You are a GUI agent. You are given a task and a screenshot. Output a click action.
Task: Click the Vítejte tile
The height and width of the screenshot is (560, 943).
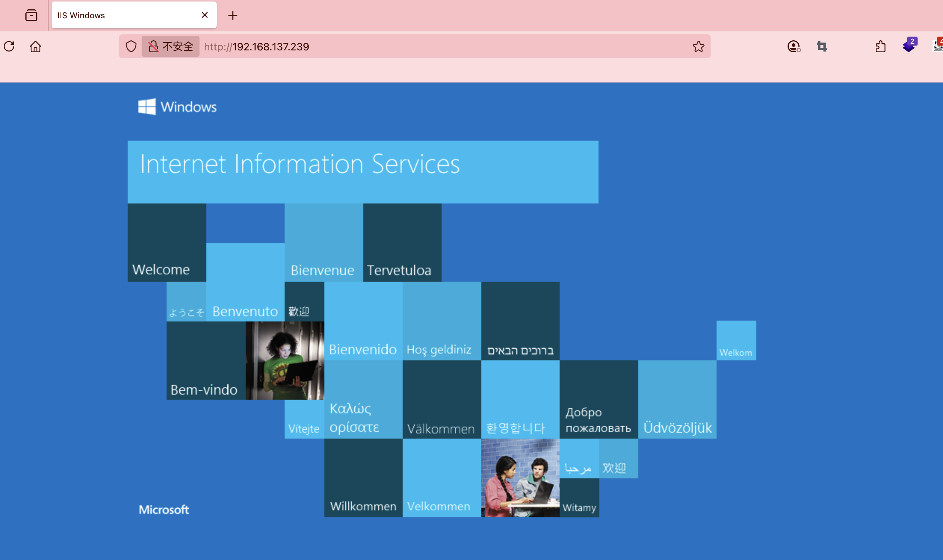pos(304,419)
